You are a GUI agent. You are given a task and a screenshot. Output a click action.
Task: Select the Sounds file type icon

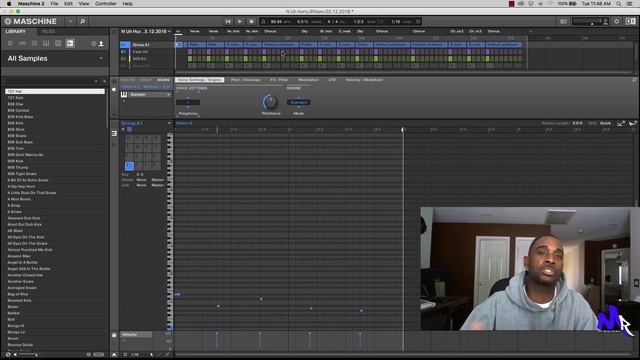tap(34, 43)
